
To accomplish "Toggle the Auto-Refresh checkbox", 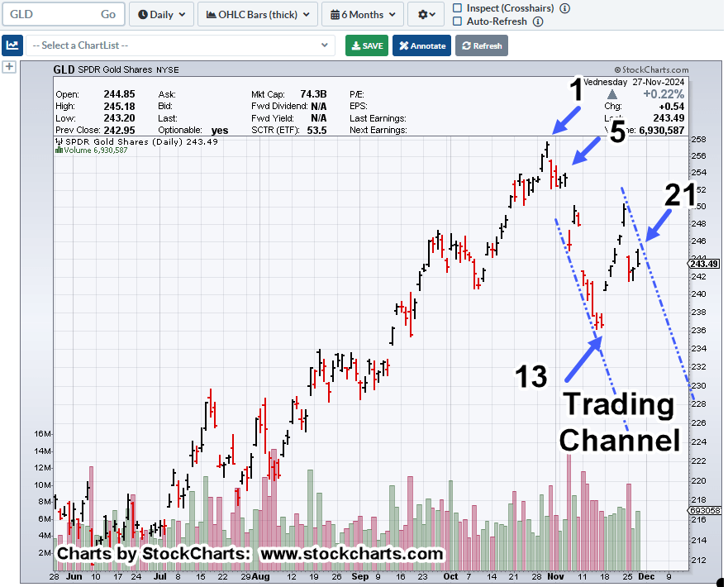I will (x=459, y=21).
